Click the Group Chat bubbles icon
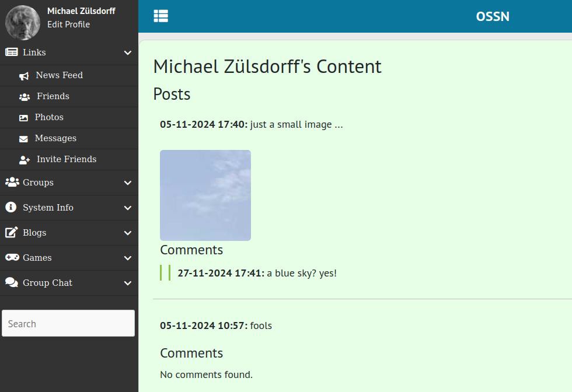 pyautogui.click(x=12, y=282)
